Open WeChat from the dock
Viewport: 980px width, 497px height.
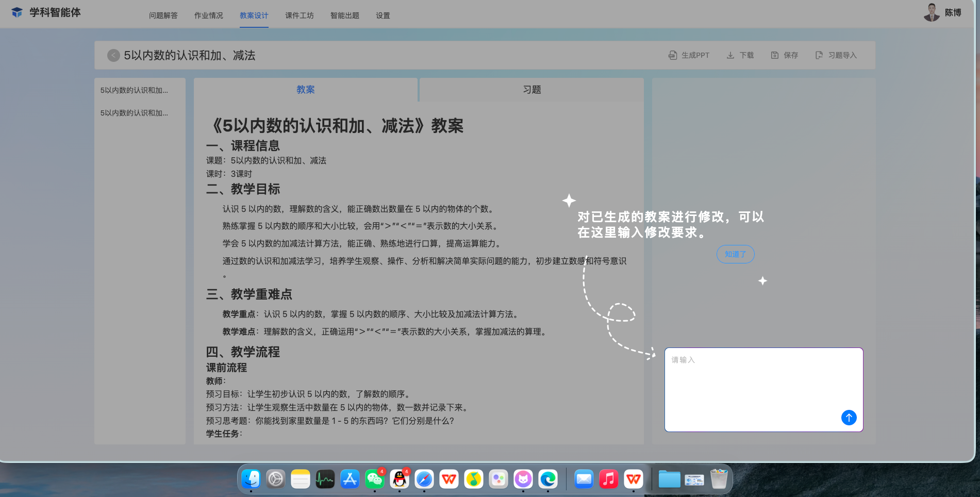point(375,479)
